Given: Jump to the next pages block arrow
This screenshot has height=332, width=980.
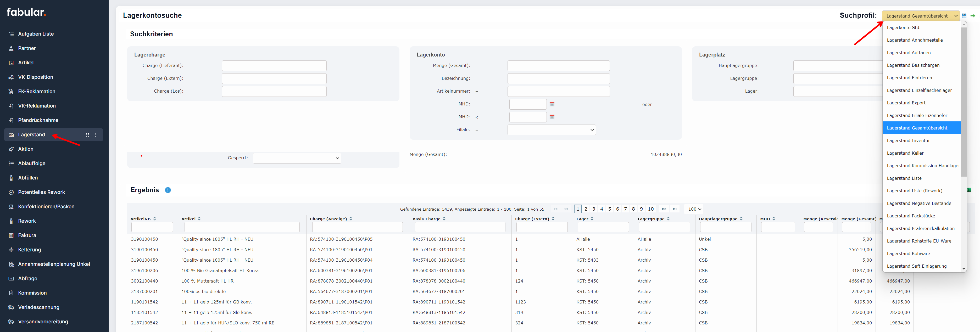Looking at the screenshot, I should (x=664, y=209).
